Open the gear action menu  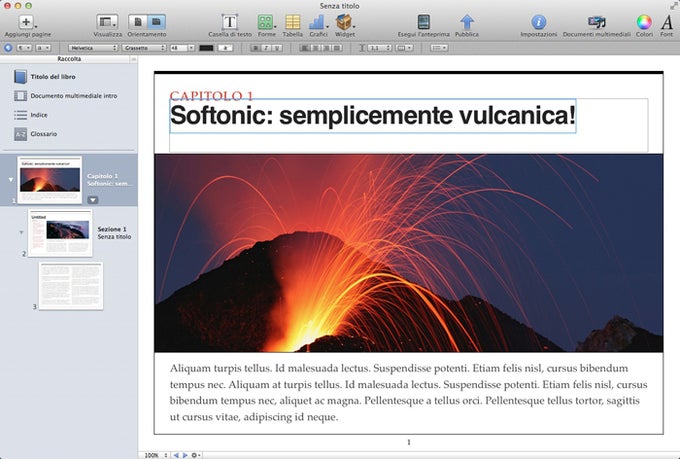[196, 455]
